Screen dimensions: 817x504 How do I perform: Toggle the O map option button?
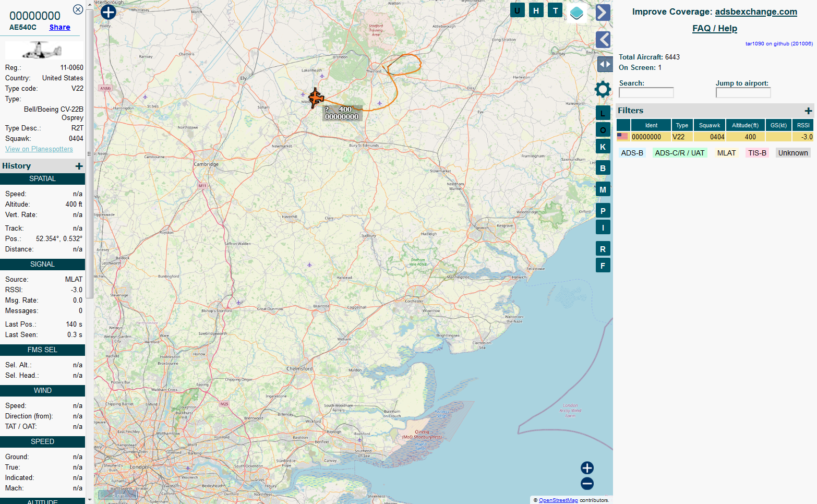pyautogui.click(x=603, y=130)
